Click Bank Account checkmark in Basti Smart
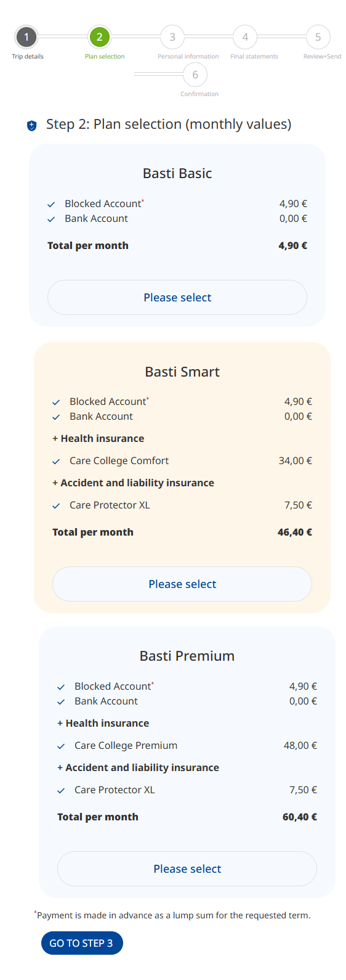 click(x=57, y=417)
